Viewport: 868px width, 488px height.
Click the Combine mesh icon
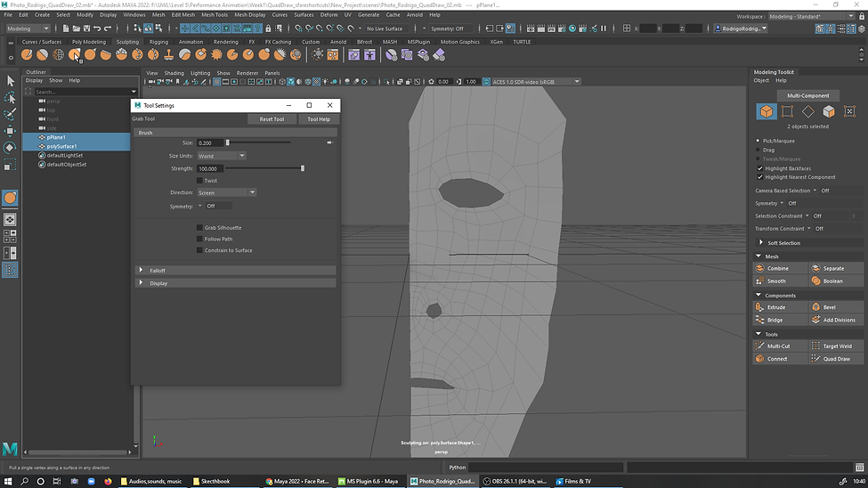coord(760,268)
